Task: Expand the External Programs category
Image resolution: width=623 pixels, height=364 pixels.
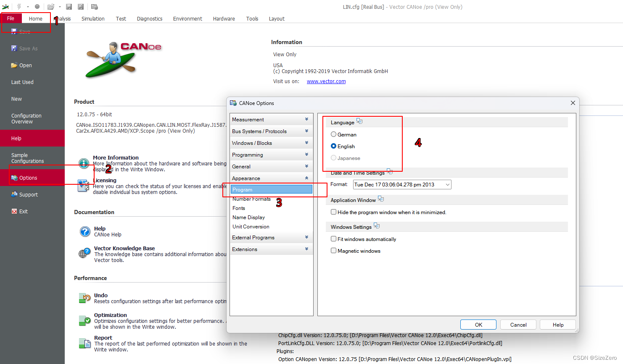Action: coord(272,237)
